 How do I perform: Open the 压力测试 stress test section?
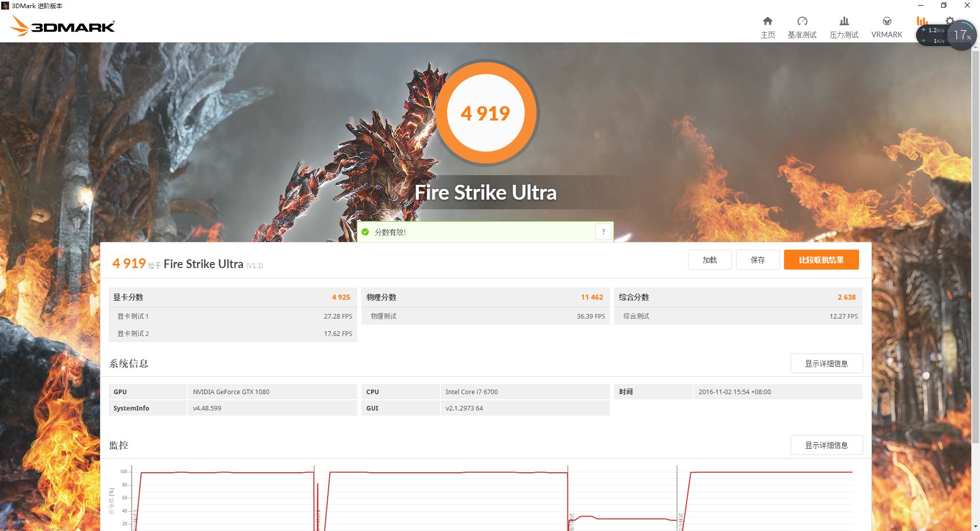844,27
